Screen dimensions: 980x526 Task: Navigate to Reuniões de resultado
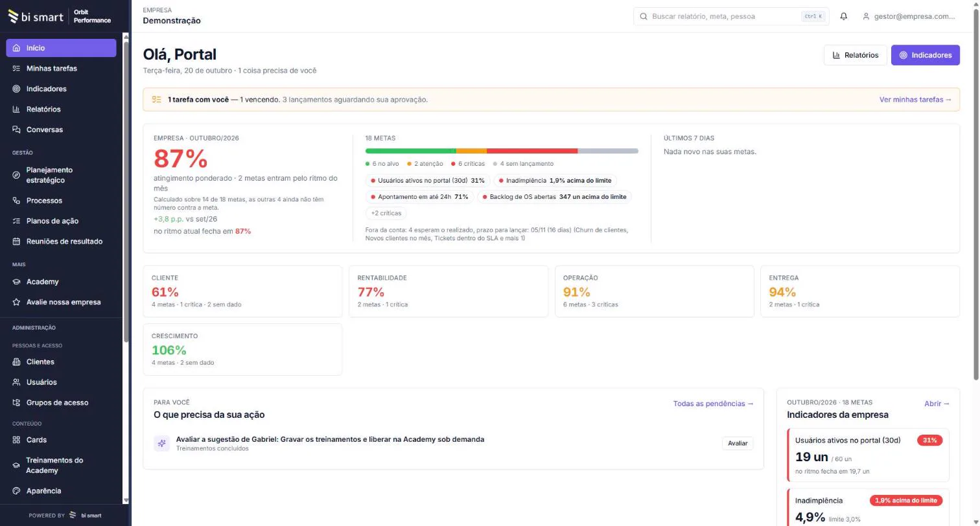pyautogui.click(x=61, y=242)
